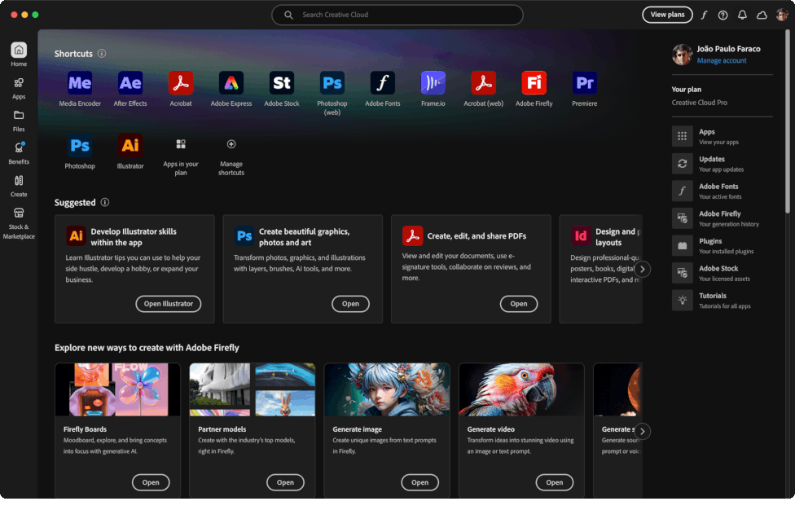Viewport: 795px width, 532px height.
Task: Show more Firefly cards via right chevron
Action: 642,431
